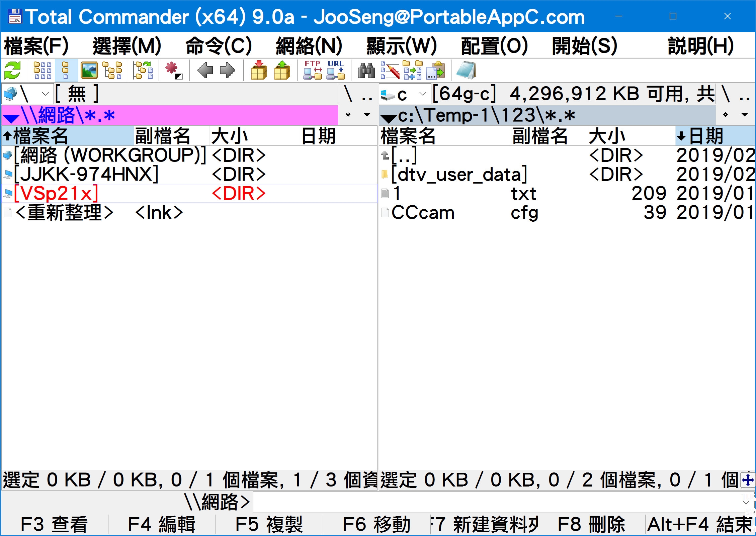Select the CCcam cfg file
756x536 pixels.
point(567,213)
